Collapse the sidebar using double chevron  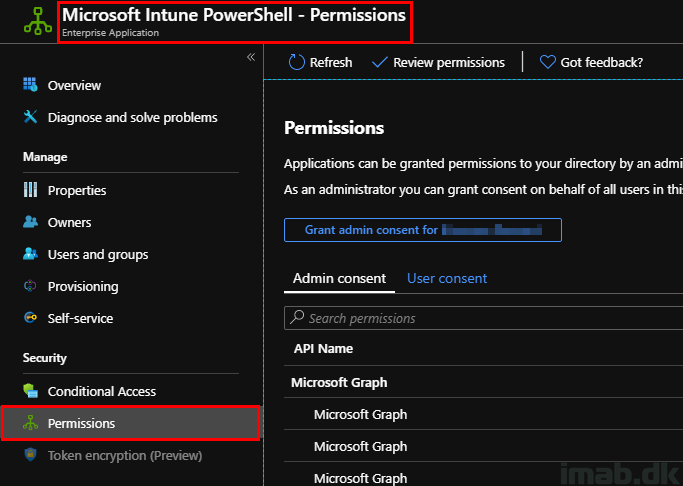point(250,57)
